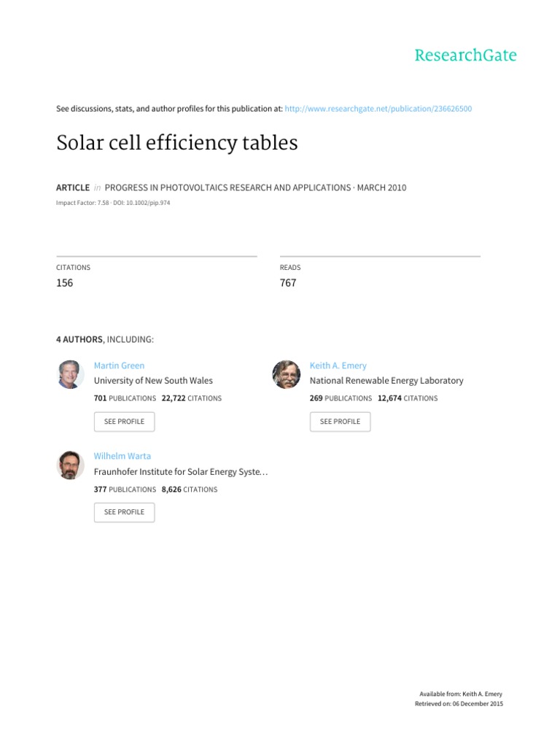Click "Available from: Keith A. Emery" footer text
The width and height of the screenshot is (560, 747).
click(x=461, y=694)
